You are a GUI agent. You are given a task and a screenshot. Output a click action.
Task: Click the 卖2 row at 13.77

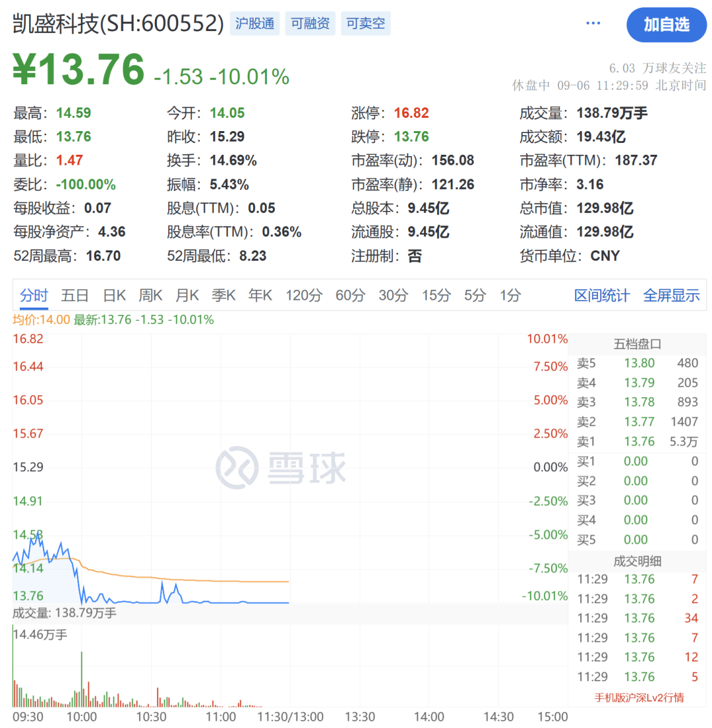(x=638, y=422)
